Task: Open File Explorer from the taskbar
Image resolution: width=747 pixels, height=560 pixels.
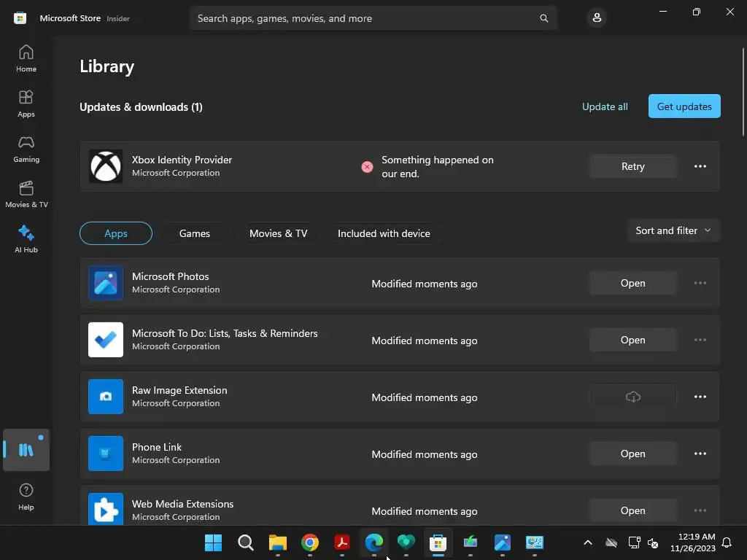Action: (278, 542)
